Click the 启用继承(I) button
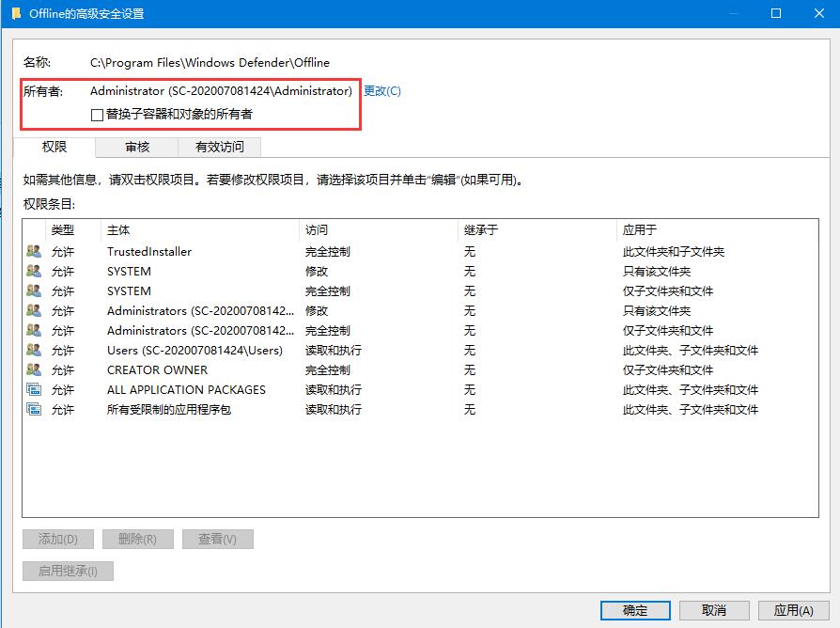840x628 pixels. pyautogui.click(x=67, y=571)
